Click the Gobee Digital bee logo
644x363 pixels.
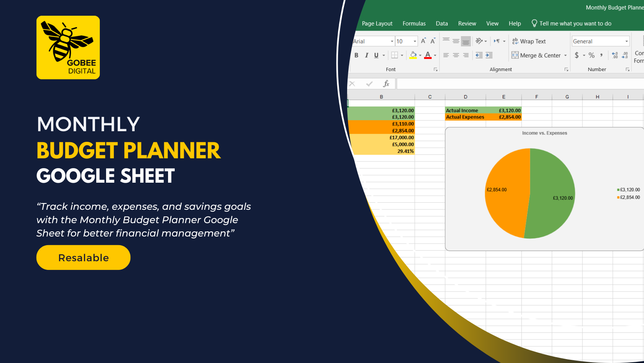68,48
